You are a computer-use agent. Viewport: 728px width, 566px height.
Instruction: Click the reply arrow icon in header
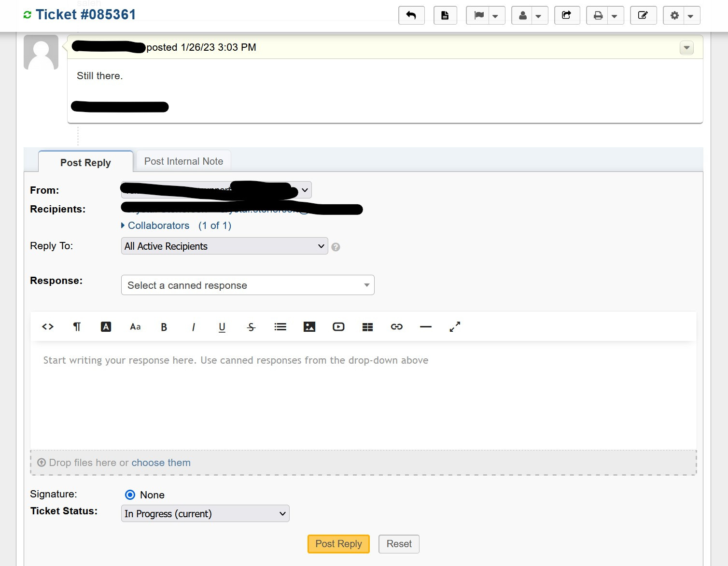(x=411, y=15)
